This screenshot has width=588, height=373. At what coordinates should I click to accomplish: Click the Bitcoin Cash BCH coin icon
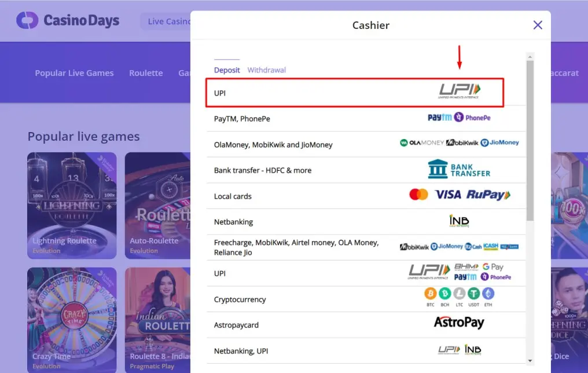tap(444, 294)
